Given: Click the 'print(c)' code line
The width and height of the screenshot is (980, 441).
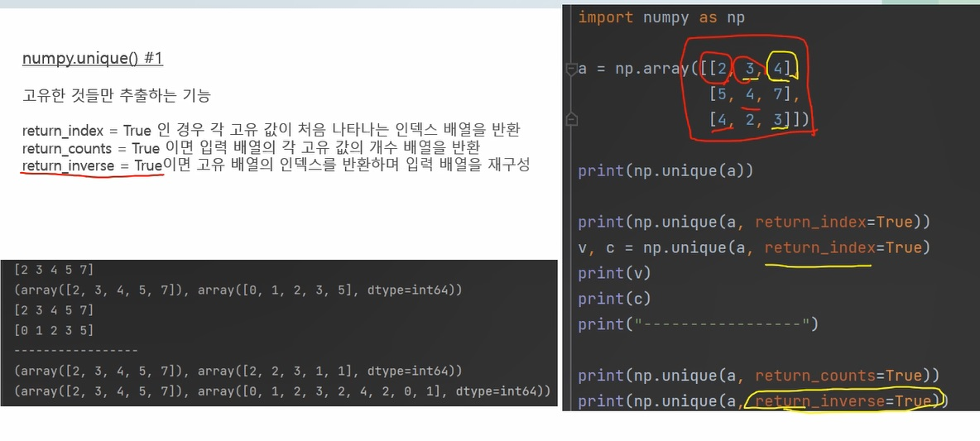Looking at the screenshot, I should point(614,299).
